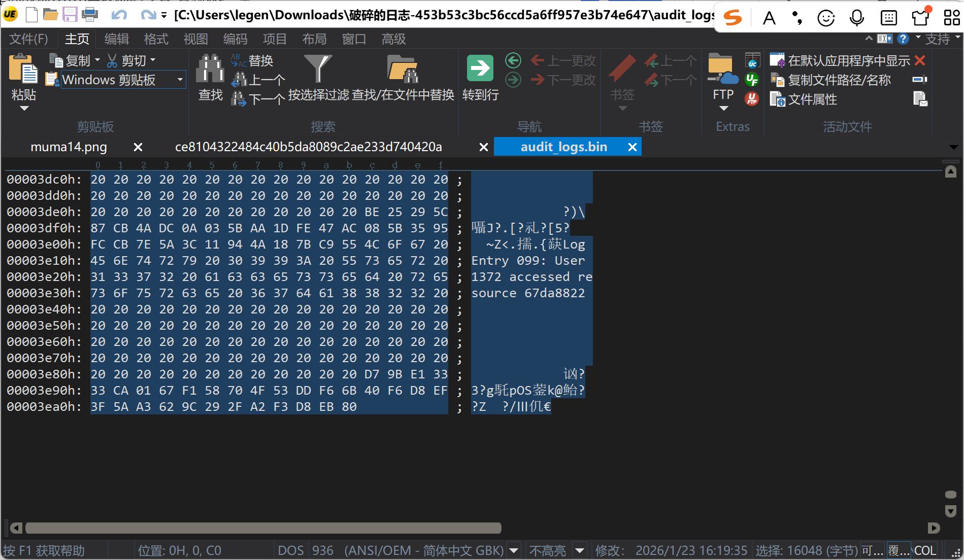Open Find/Replace in files
This screenshot has width=964, height=560.
pos(402,70)
